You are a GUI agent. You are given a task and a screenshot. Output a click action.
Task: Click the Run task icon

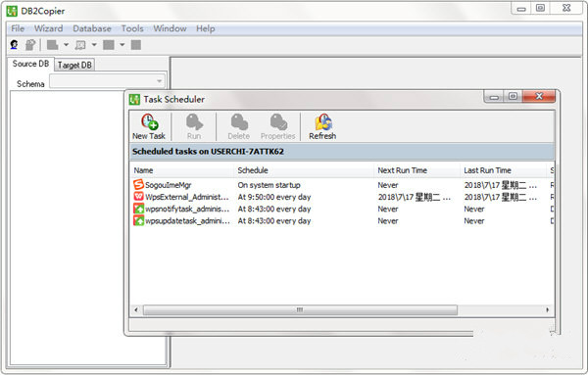pyautogui.click(x=194, y=121)
